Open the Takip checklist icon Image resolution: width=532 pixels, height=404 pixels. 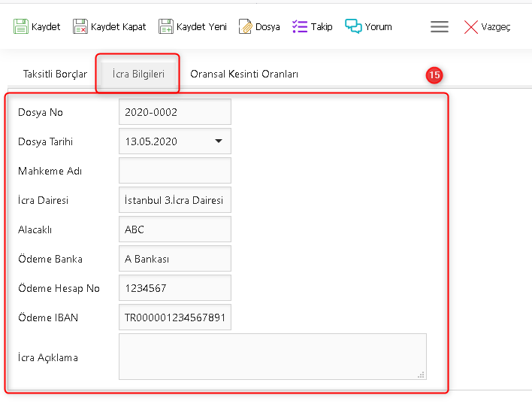click(x=300, y=26)
